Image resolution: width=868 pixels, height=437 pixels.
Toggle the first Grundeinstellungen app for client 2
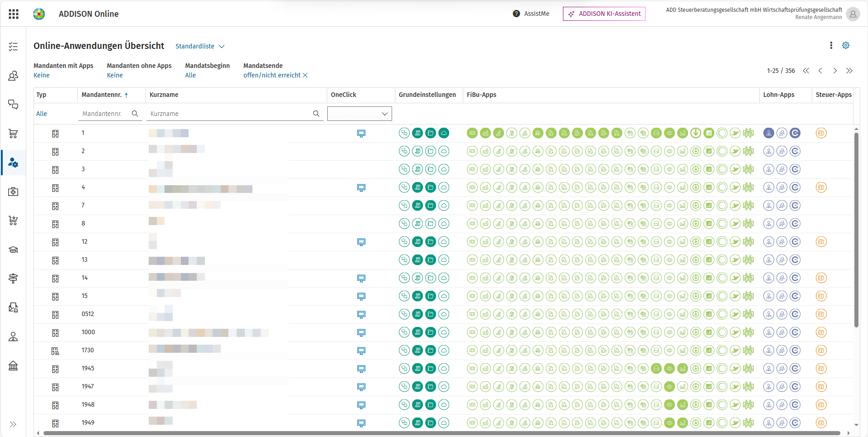(404, 151)
